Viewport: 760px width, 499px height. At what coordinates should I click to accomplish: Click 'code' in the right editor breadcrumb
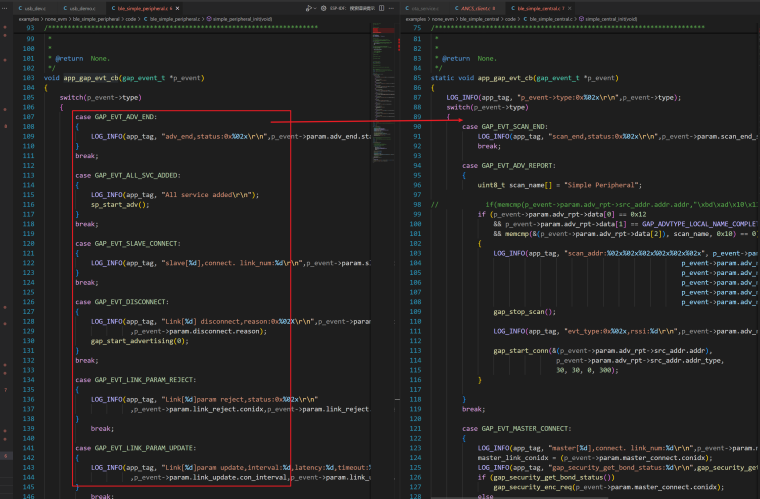(x=511, y=19)
